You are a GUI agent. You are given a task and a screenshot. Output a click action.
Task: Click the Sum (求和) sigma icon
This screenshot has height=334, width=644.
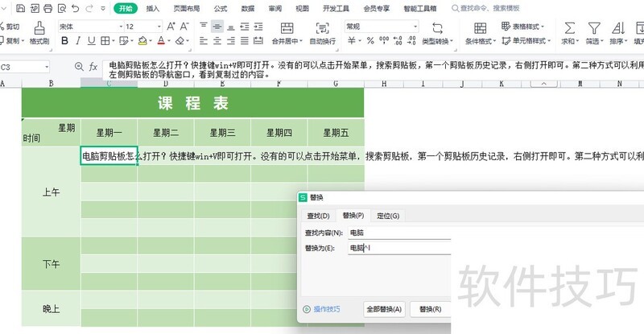[569, 28]
